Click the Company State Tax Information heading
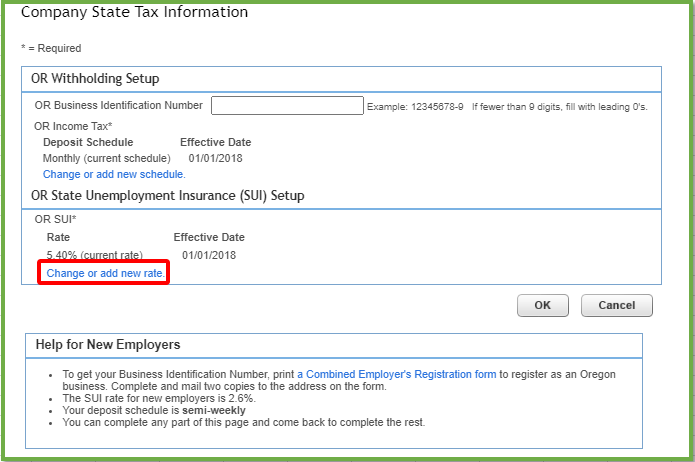Viewport: 695px width, 462px height. (134, 12)
